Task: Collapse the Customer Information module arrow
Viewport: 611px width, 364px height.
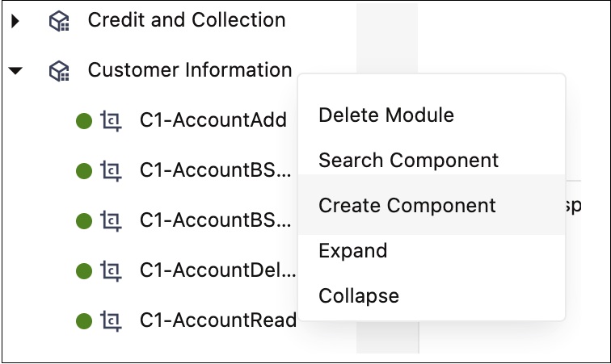Action: (15, 71)
